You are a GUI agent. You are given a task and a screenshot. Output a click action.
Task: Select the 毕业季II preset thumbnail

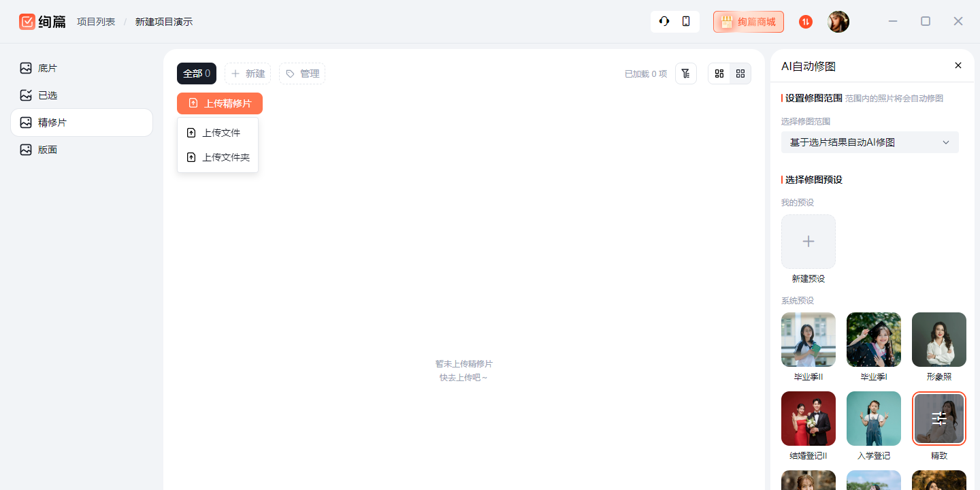click(808, 340)
